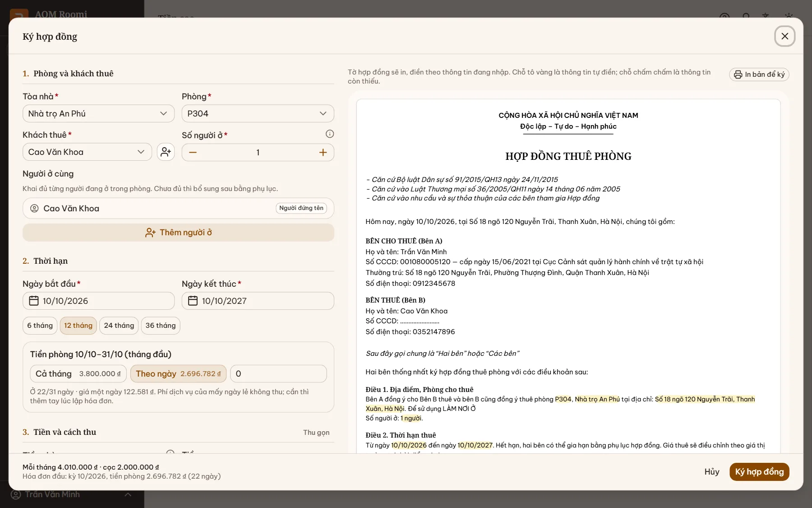Collapse section with Thu gọn
The image size is (812, 508).
pos(316,433)
